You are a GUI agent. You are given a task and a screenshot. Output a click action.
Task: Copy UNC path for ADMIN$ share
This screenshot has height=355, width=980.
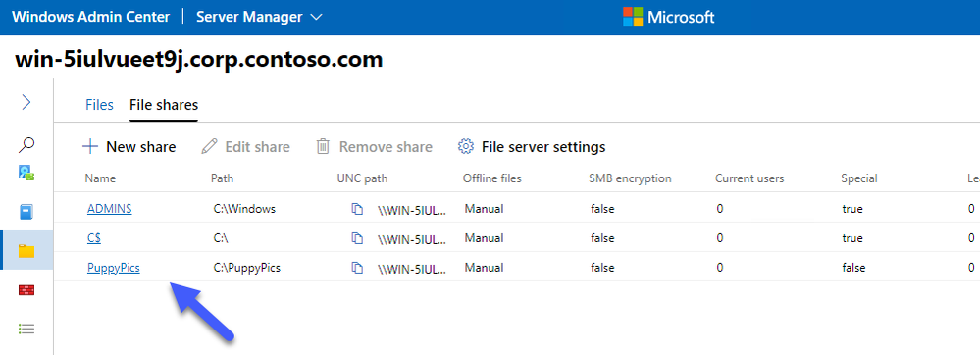(x=357, y=209)
